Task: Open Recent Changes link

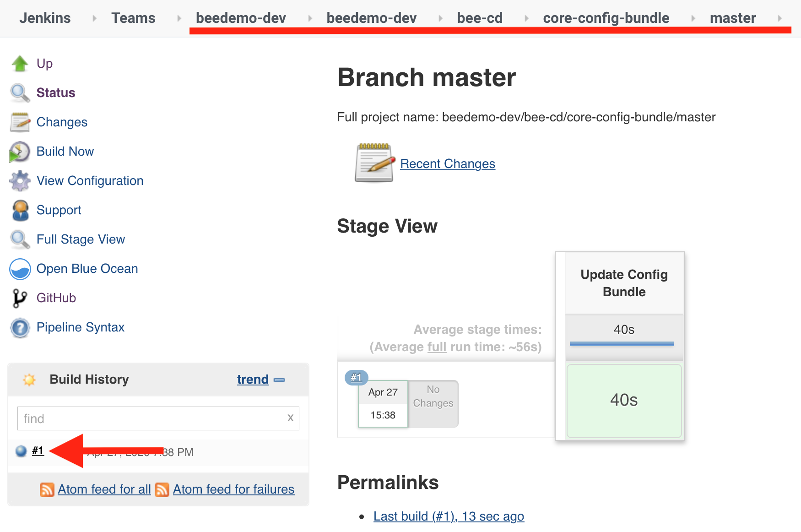Action: click(448, 164)
